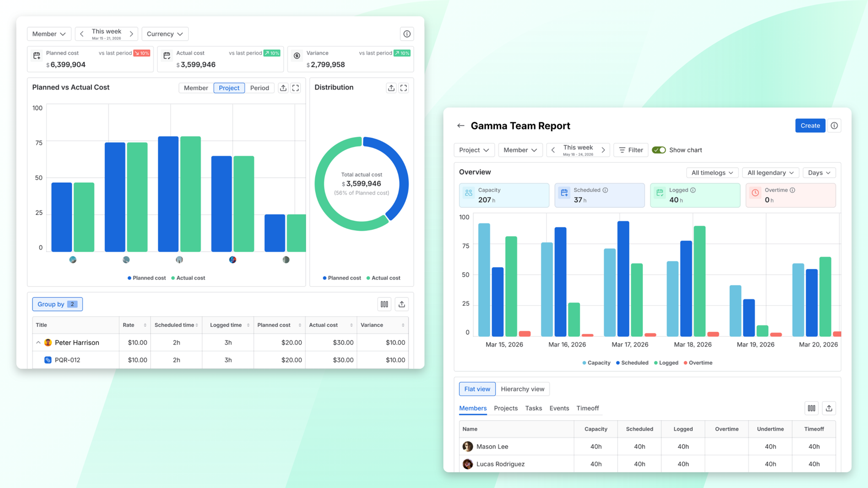Click This week date range in cost report
868x488 pixels.
pyautogui.click(x=106, y=34)
